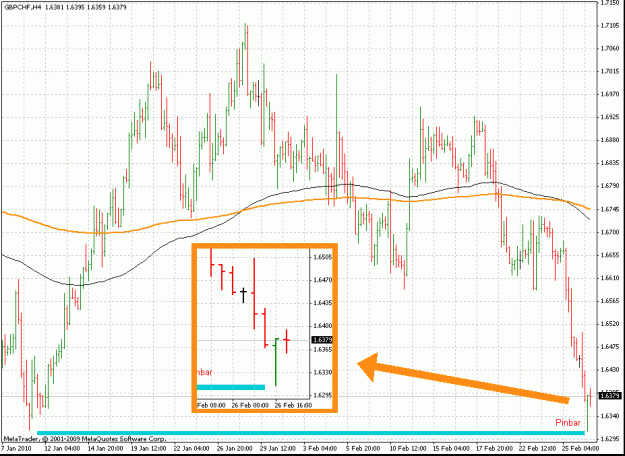Click the 1.6340 price axis label
Screen dimensions: 625x456
pyautogui.click(x=609, y=416)
